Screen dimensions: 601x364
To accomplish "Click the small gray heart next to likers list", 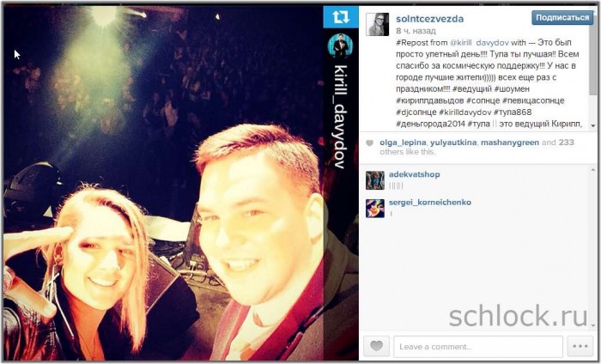I will [369, 143].
